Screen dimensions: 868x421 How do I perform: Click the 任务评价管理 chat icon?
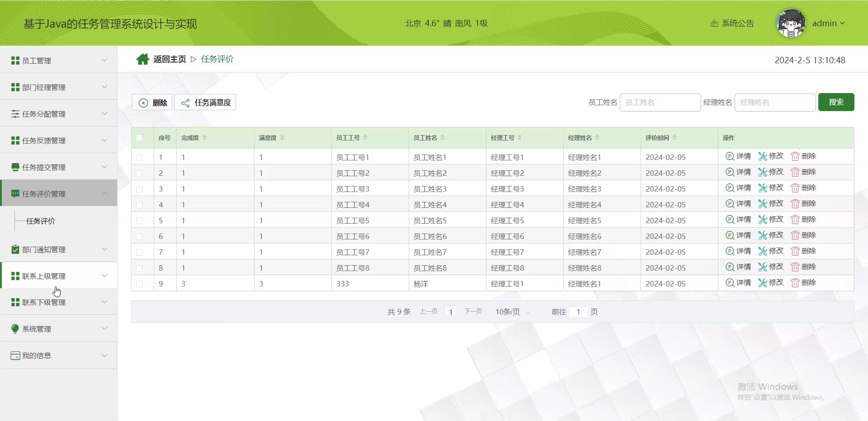15,194
